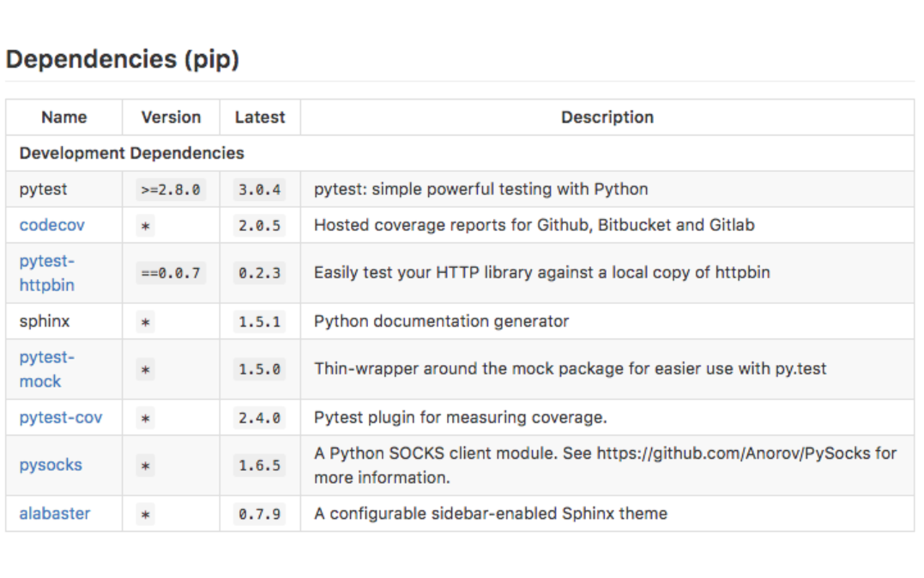
Task: Click the Development Dependencies group row
Action: (460, 153)
